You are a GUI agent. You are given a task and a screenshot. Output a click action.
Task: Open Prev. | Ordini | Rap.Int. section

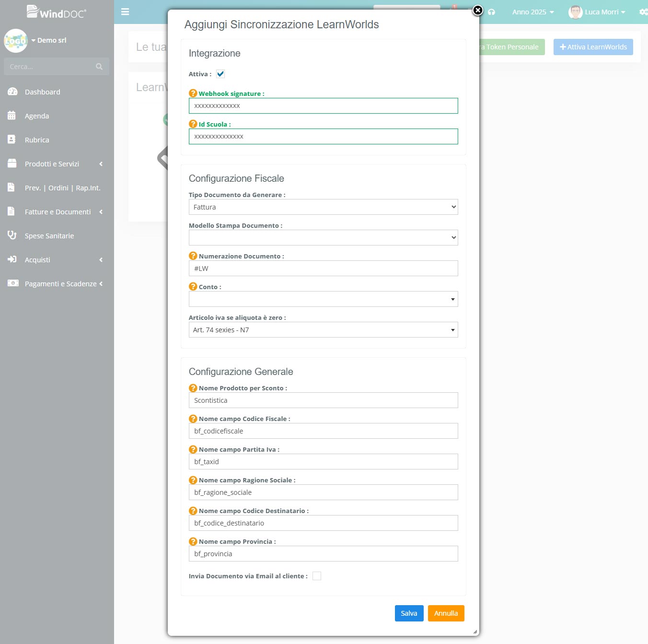pyautogui.click(x=62, y=187)
